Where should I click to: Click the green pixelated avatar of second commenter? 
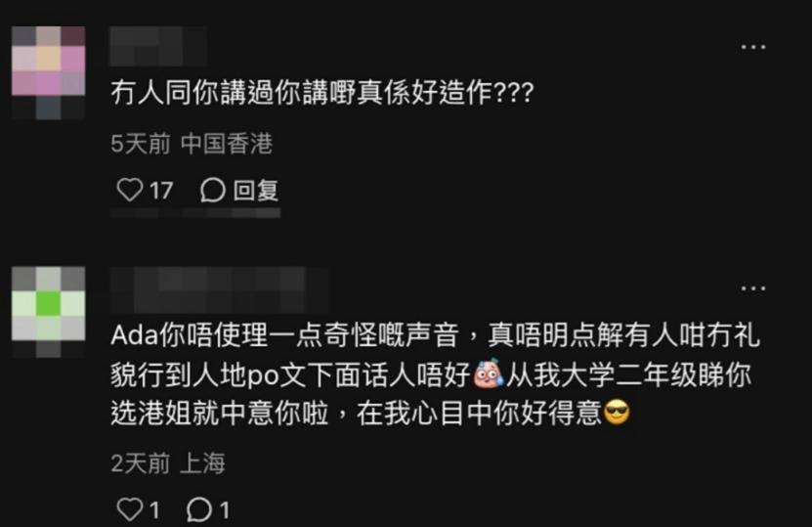48,312
